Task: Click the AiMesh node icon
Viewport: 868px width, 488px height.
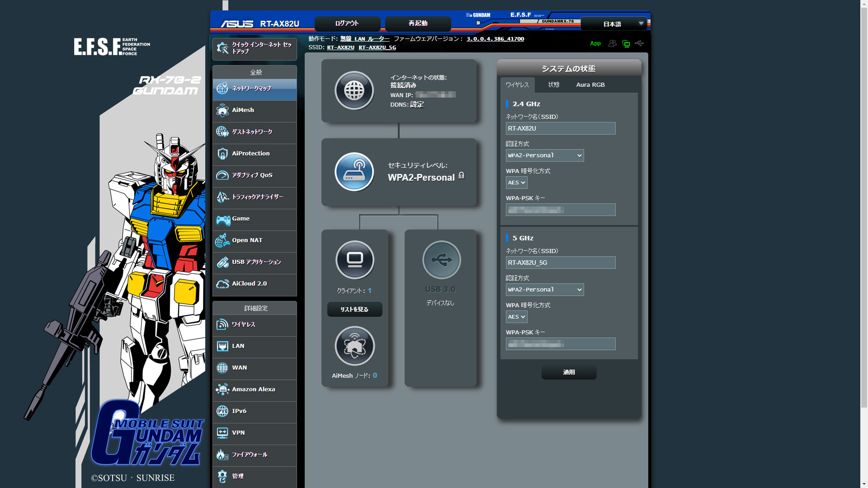Action: (355, 346)
